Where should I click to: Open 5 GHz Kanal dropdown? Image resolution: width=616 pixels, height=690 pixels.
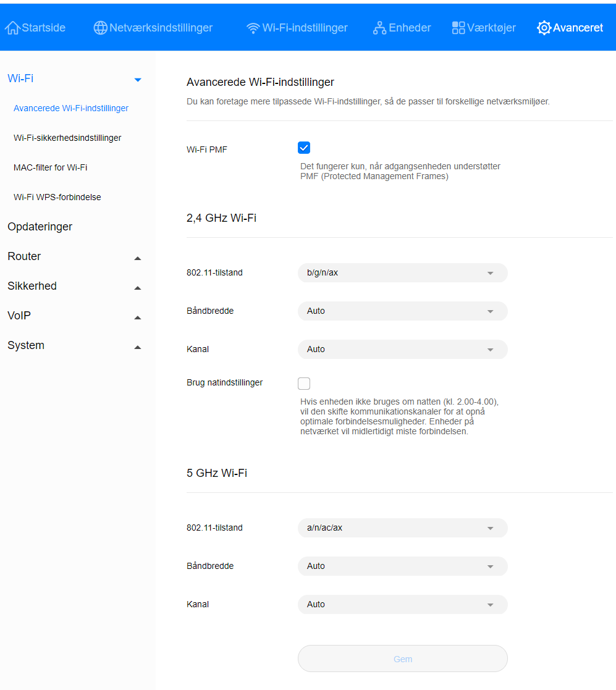point(403,605)
